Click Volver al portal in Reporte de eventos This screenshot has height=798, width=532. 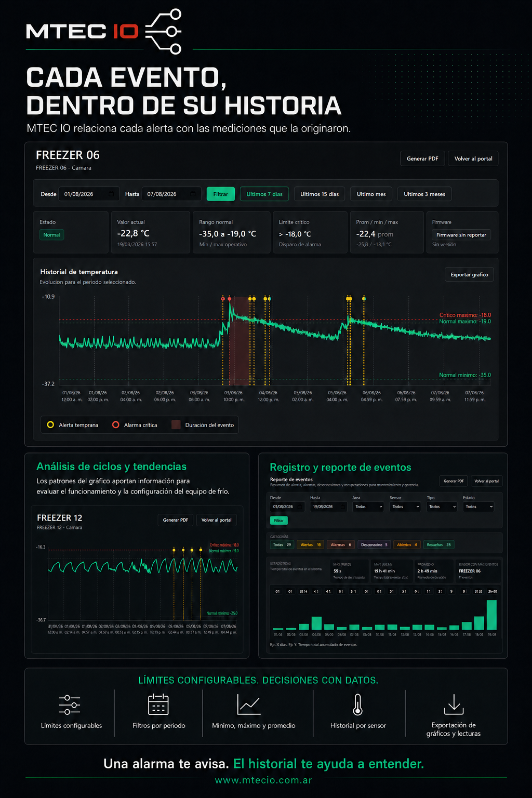(487, 481)
